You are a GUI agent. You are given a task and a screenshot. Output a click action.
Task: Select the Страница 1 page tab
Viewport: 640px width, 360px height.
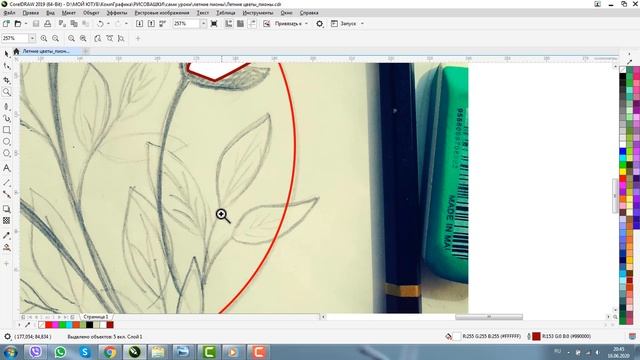(96, 317)
